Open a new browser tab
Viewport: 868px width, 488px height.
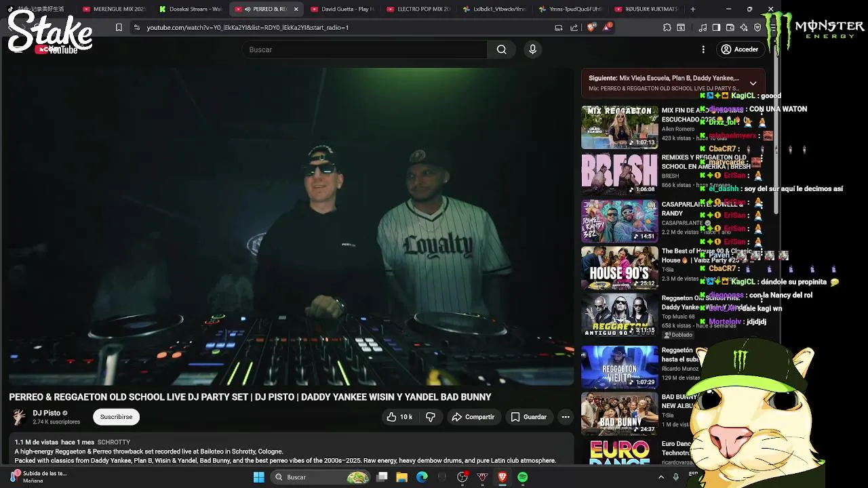click(692, 9)
